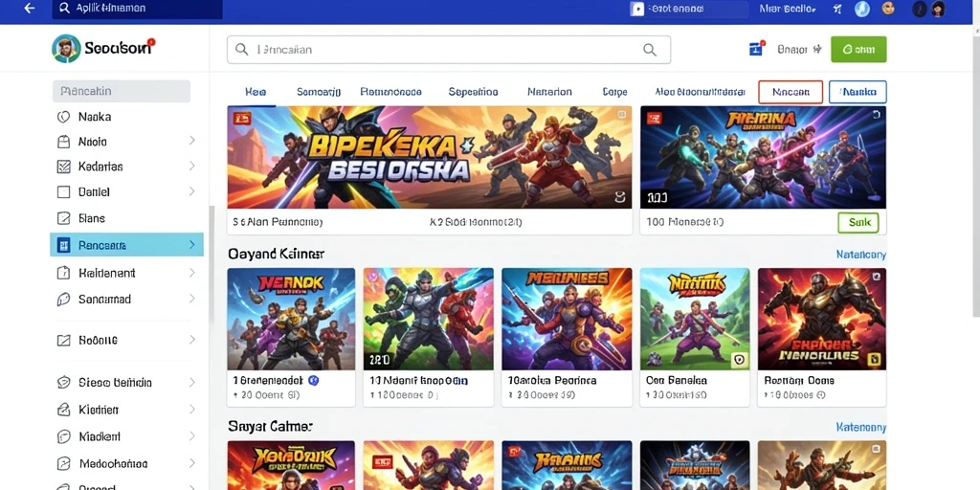980x490 pixels.
Task: Click the Slans edit icon in sidebar
Action: 63,218
